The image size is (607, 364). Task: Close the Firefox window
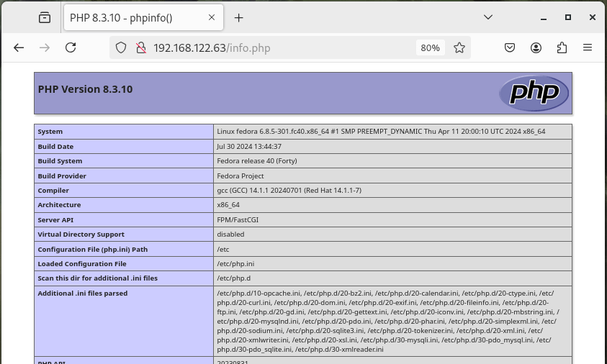(x=593, y=17)
